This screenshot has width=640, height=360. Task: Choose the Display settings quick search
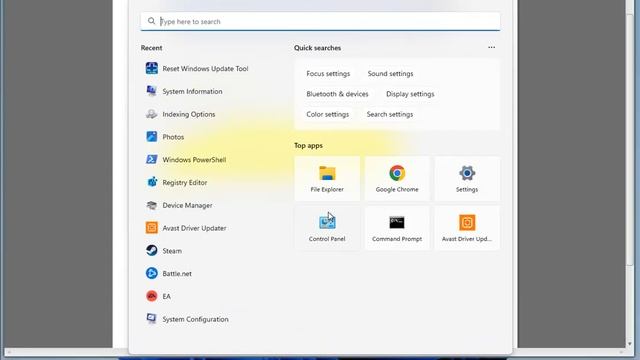click(410, 94)
